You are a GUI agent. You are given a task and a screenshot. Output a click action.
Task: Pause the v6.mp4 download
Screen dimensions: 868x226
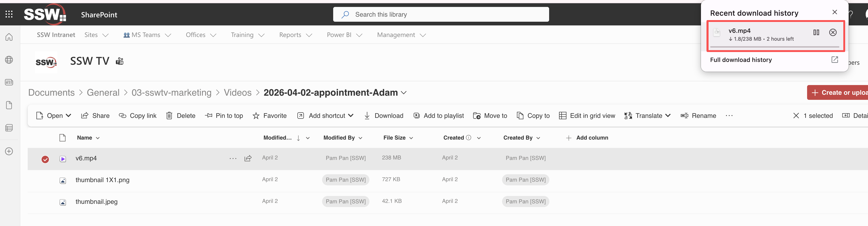click(x=816, y=32)
